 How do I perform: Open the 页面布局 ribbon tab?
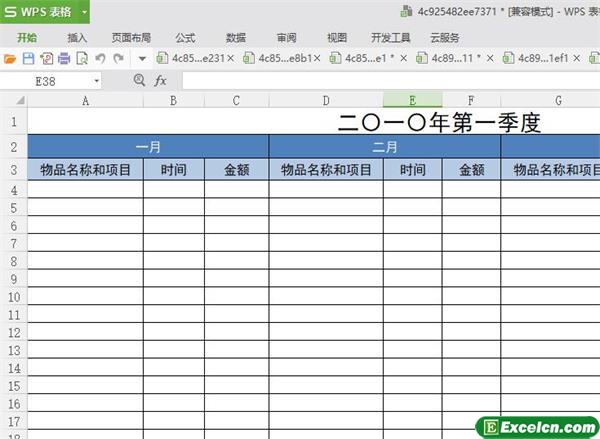(x=131, y=38)
